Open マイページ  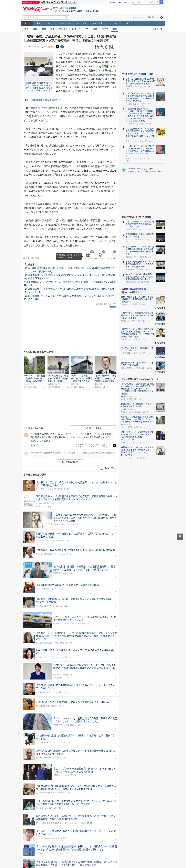[139, 18]
